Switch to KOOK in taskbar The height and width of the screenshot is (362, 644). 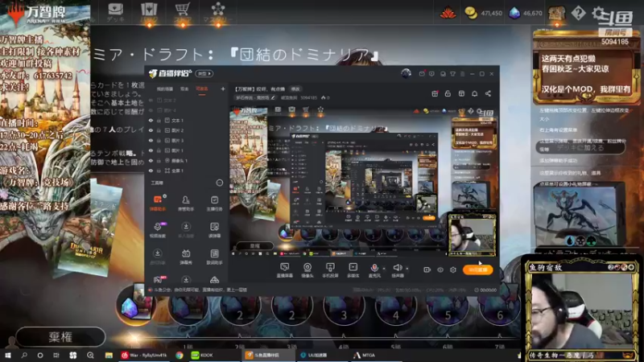coord(203,355)
